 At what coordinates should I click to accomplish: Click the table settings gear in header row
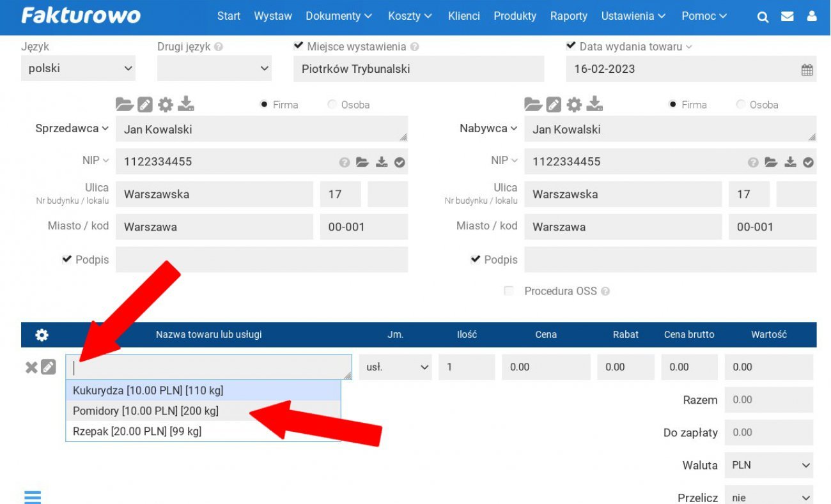coord(42,335)
